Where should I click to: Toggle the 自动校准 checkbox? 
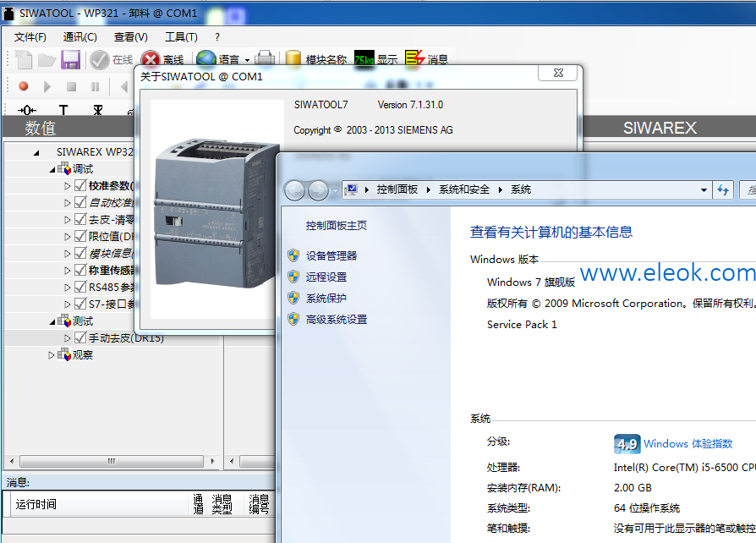(x=80, y=202)
